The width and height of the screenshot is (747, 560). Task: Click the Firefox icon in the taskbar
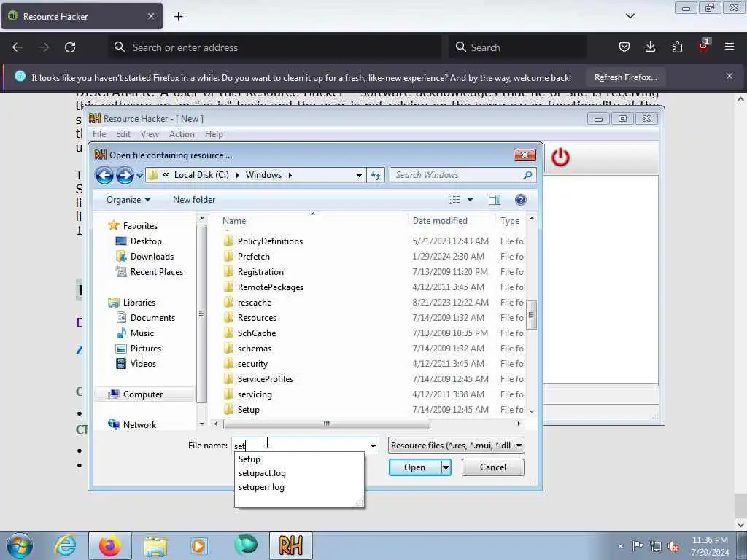pyautogui.click(x=109, y=545)
